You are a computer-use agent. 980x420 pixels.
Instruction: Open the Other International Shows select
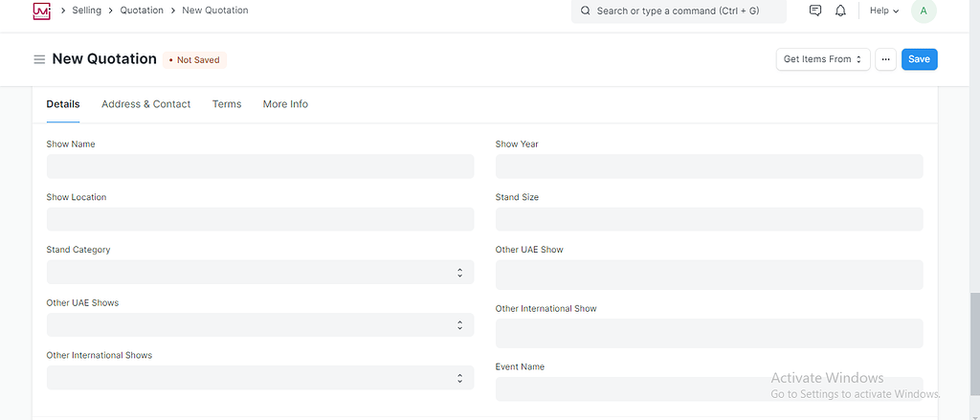(259, 378)
